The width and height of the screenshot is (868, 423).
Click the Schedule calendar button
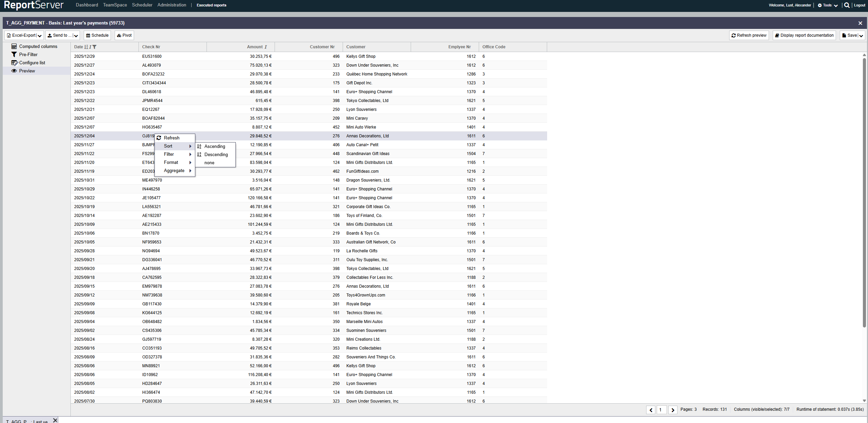97,35
